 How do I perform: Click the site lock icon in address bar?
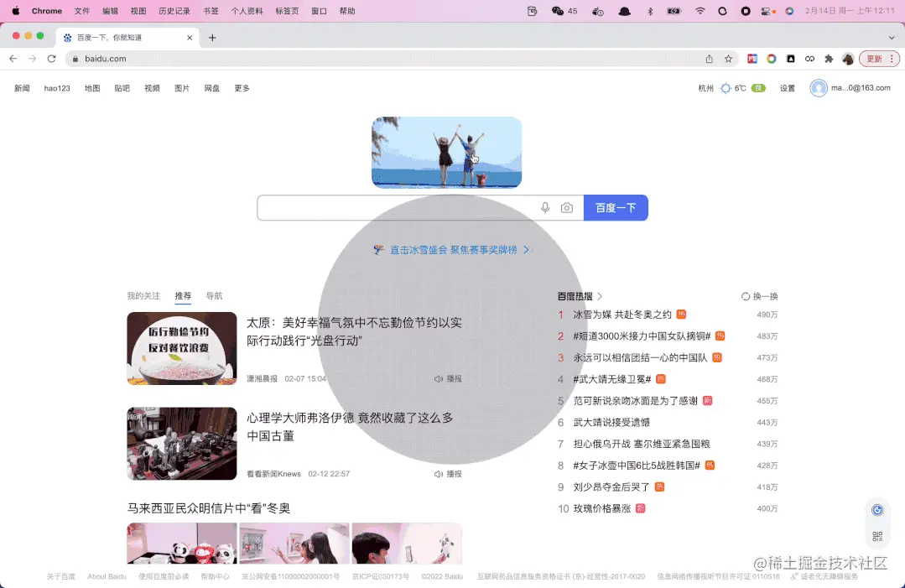click(75, 59)
